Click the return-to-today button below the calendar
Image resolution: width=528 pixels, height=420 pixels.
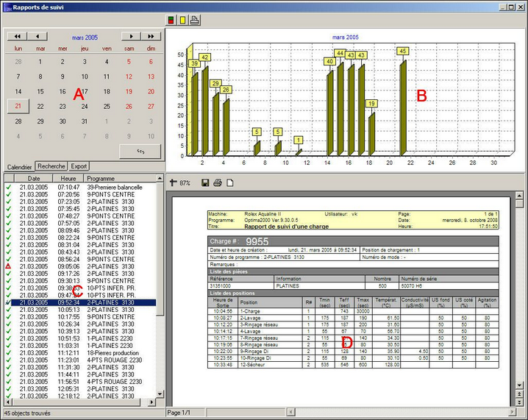point(140,152)
